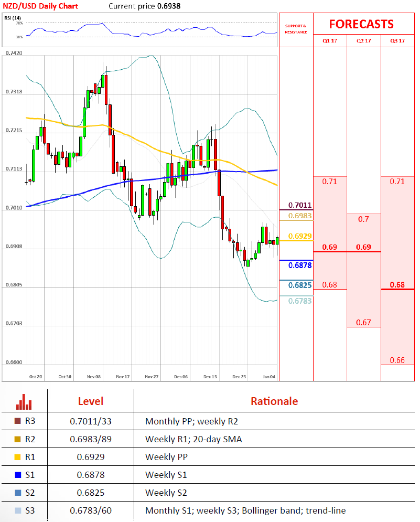This screenshot has width=420, height=522.
Task: Click the Level column header
Action: tap(91, 401)
